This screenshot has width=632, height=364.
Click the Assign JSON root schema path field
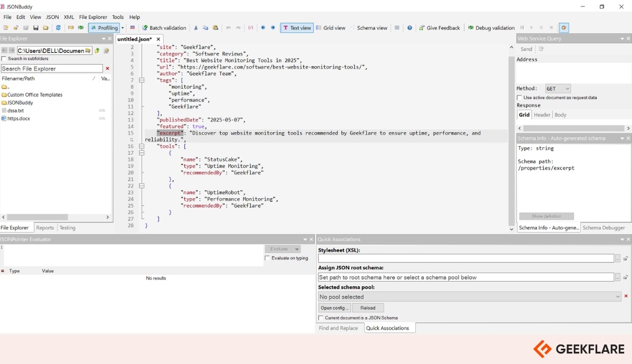pos(466,277)
